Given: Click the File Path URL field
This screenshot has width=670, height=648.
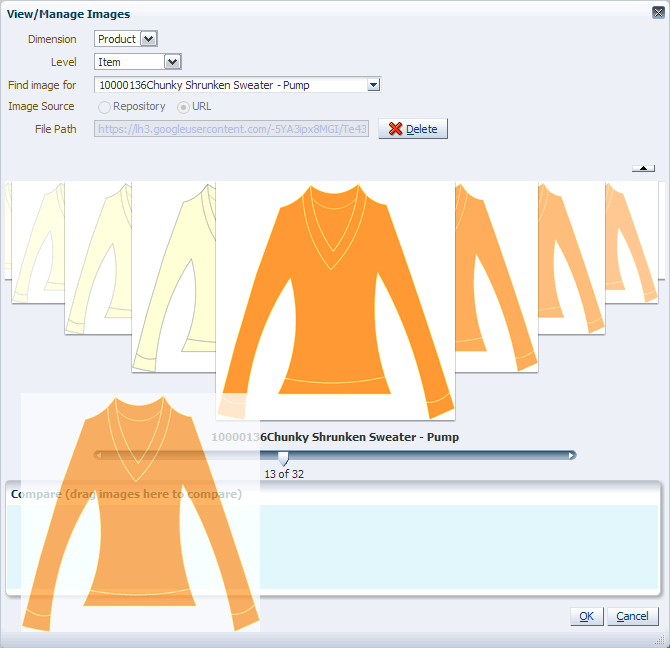Looking at the screenshot, I should pyautogui.click(x=232, y=129).
